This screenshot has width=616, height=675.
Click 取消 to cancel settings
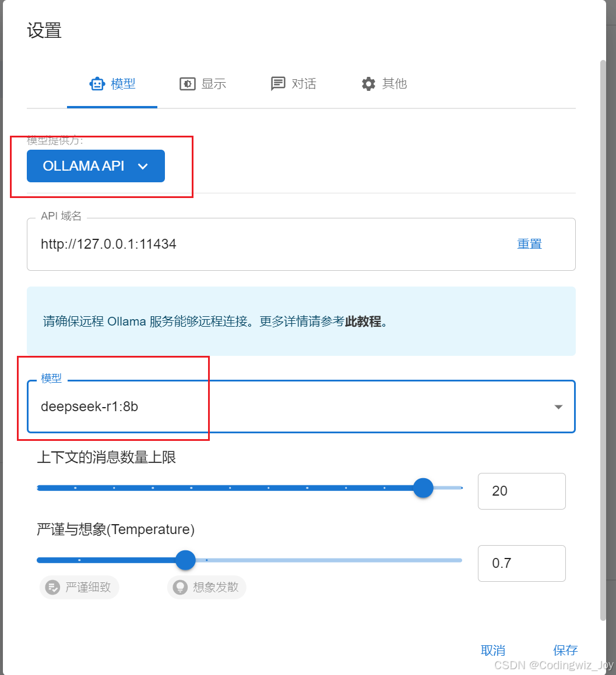493,650
